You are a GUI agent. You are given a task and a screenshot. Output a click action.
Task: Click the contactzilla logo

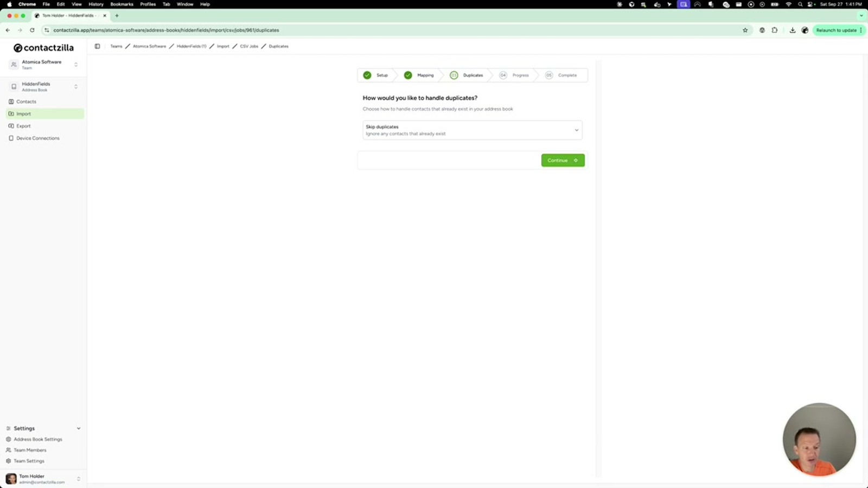[43, 48]
